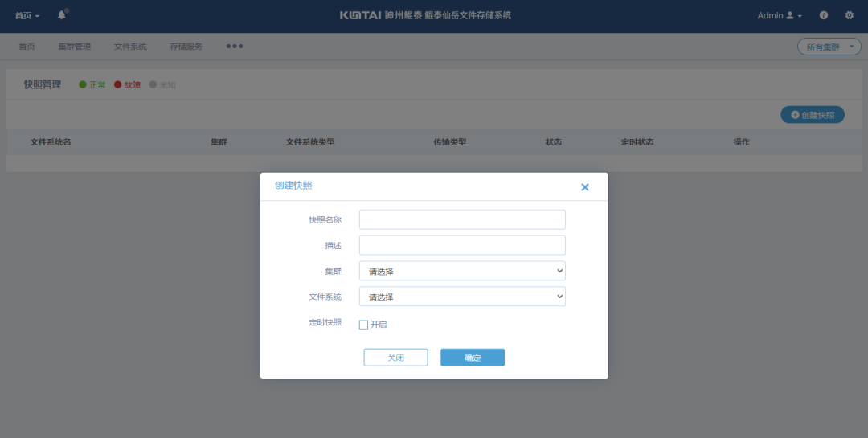Click the 描述 text input field

[462, 245]
